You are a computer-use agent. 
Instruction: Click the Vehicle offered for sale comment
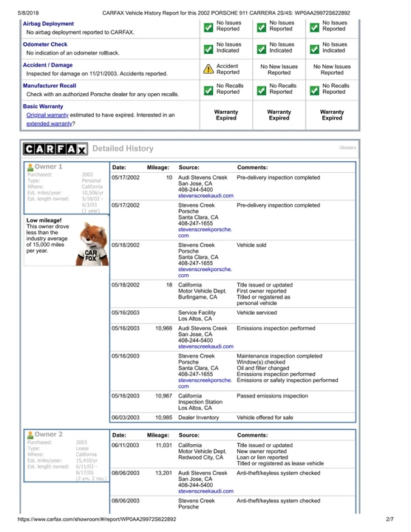point(265,417)
